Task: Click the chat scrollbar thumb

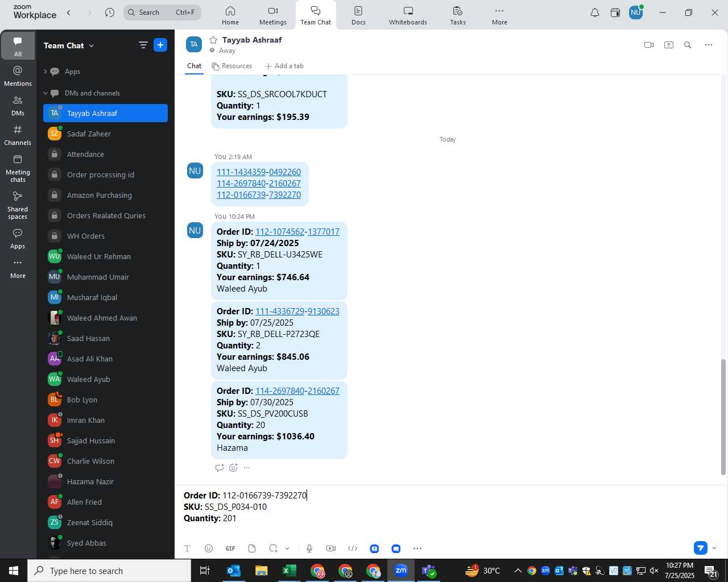Action: (723, 417)
